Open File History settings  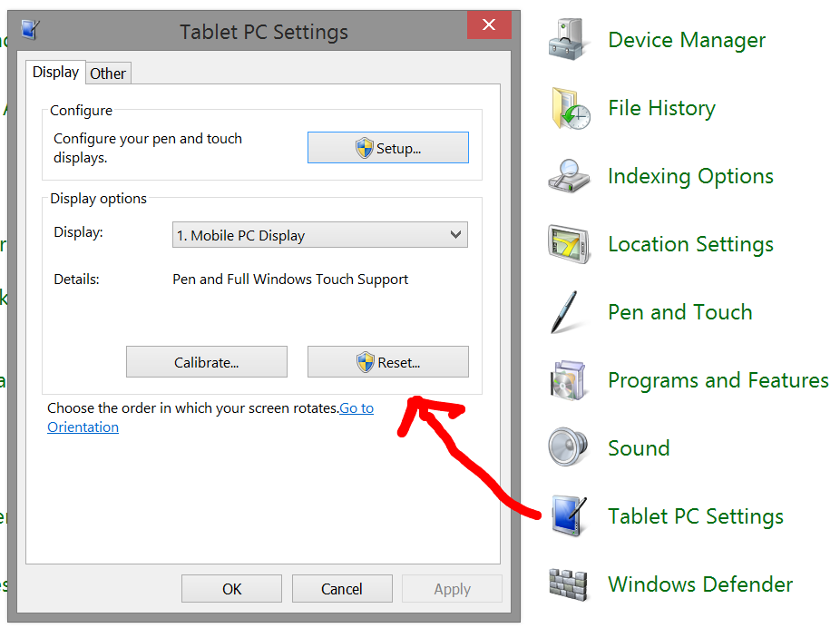pyautogui.click(x=661, y=108)
